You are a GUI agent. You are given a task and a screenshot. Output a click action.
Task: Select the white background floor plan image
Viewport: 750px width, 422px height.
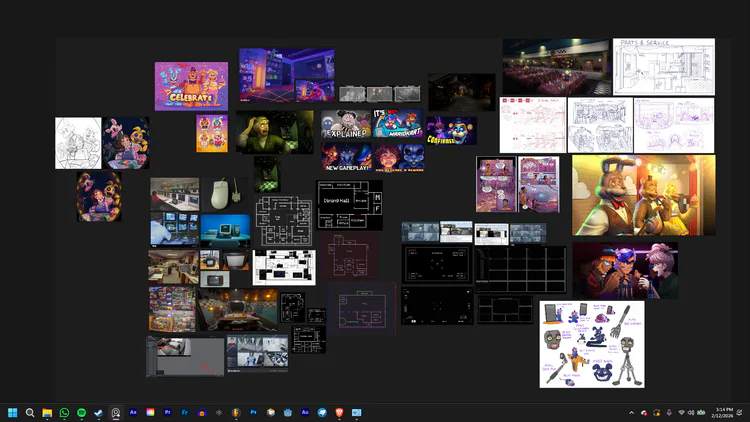pos(284,267)
